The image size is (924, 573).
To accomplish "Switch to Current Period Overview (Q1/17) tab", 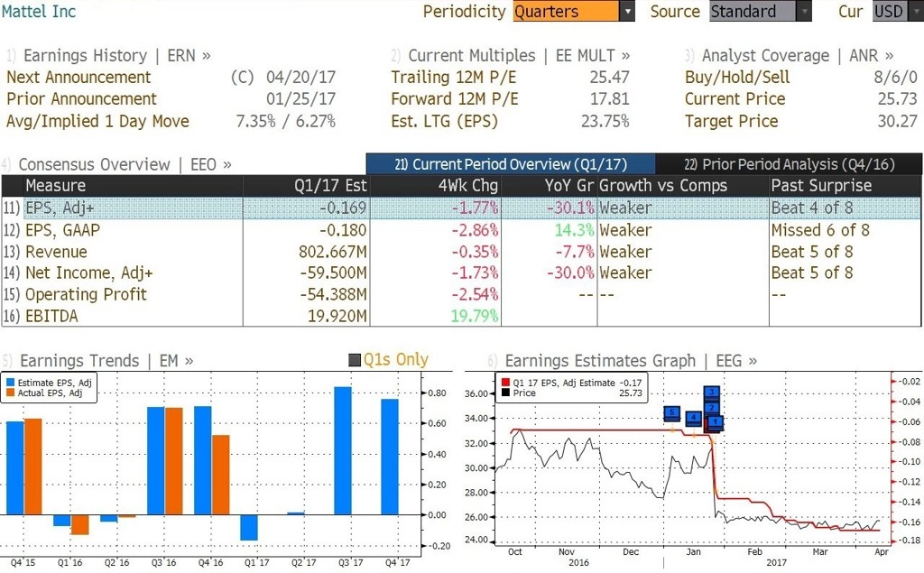I will point(511,164).
